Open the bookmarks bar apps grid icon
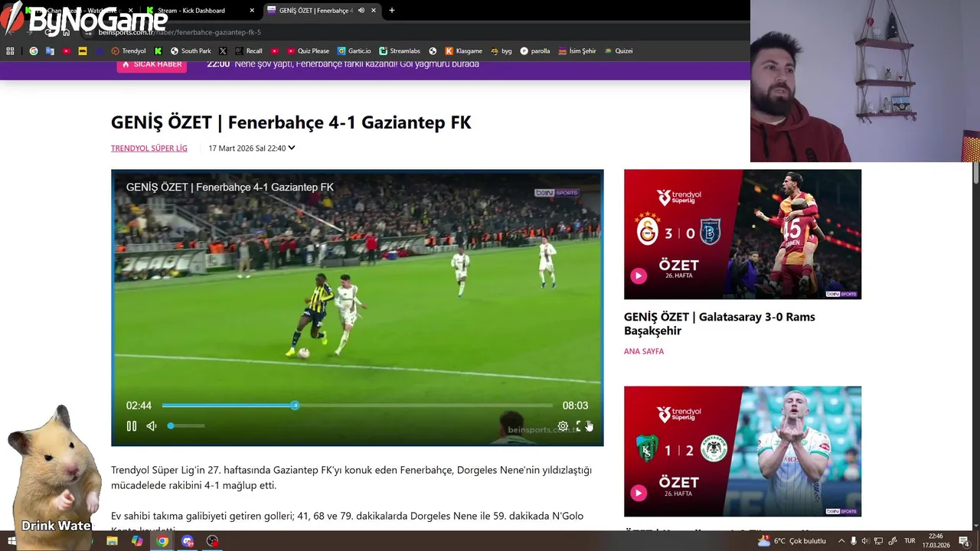The height and width of the screenshot is (551, 980). (10, 51)
